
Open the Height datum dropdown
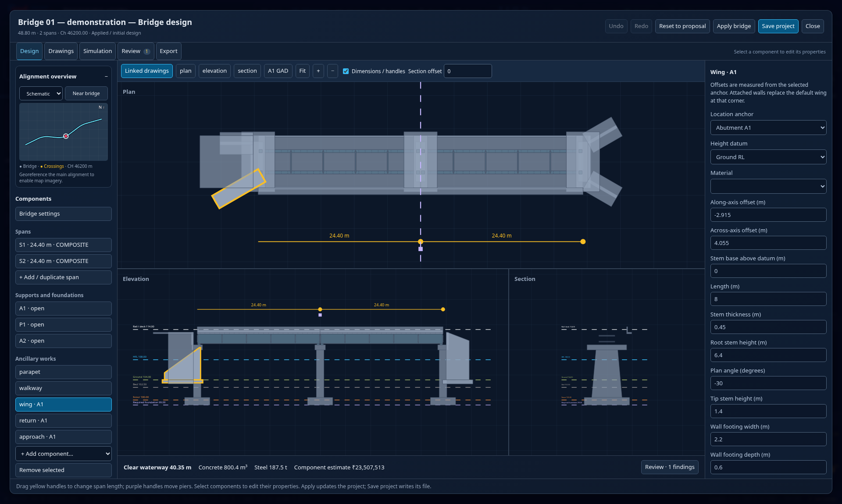click(x=768, y=157)
